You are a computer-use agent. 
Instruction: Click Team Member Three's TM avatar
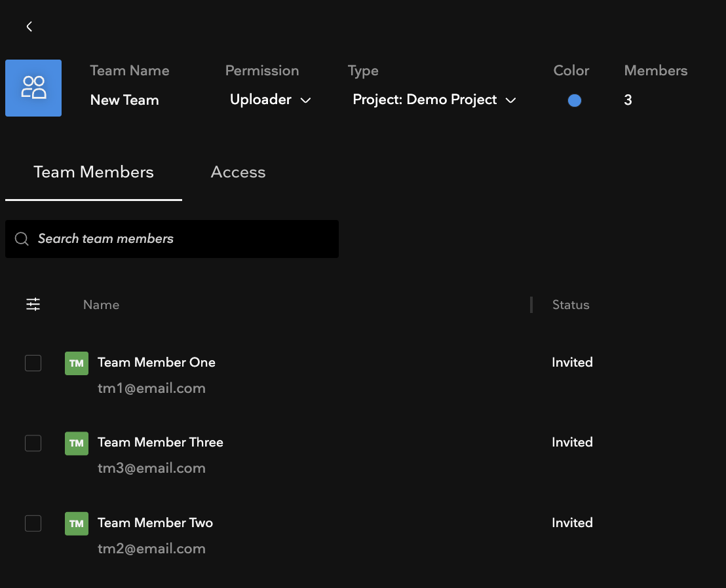pyautogui.click(x=77, y=443)
